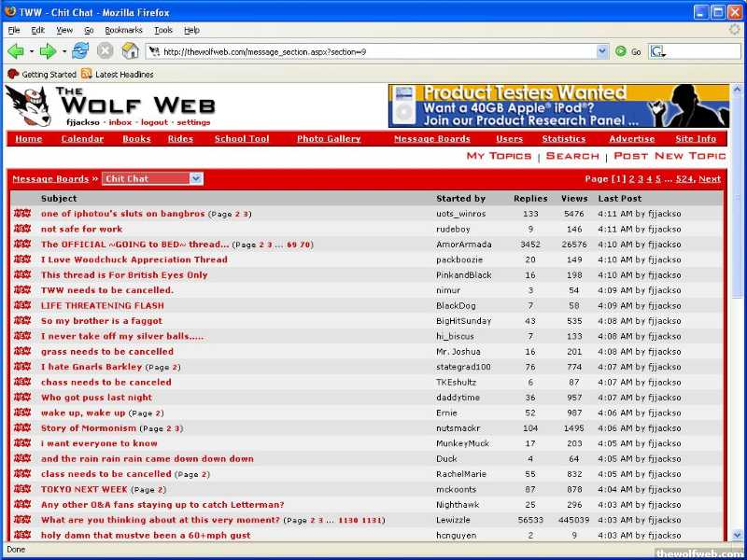The width and height of the screenshot is (747, 560).
Task: Expand the Chit Chat section dropdown
Action: pyautogui.click(x=196, y=178)
